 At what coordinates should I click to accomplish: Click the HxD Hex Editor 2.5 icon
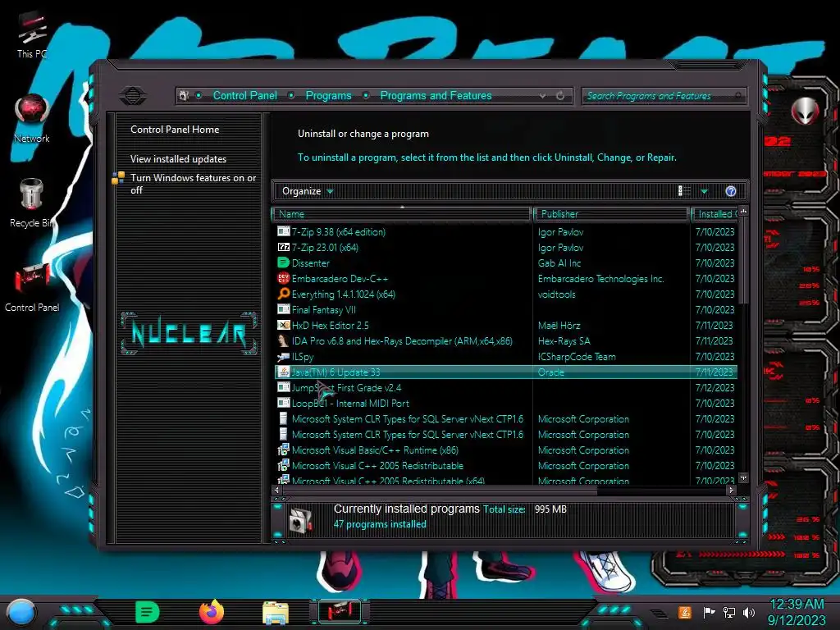[x=283, y=325]
